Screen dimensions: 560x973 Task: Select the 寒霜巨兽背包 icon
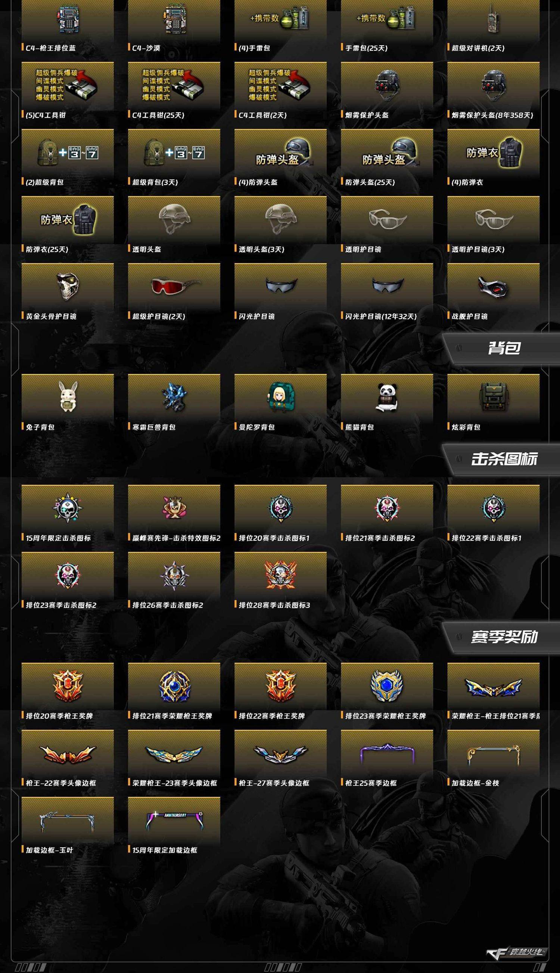(x=174, y=396)
